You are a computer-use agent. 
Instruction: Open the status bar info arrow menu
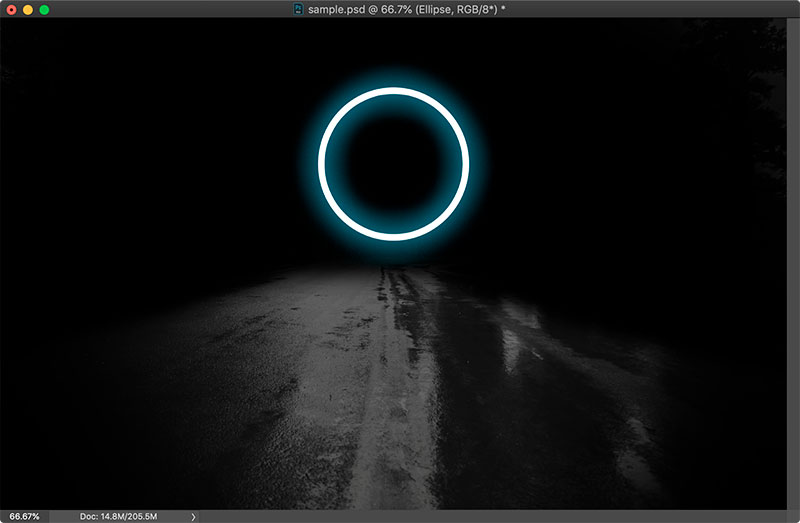(193, 516)
